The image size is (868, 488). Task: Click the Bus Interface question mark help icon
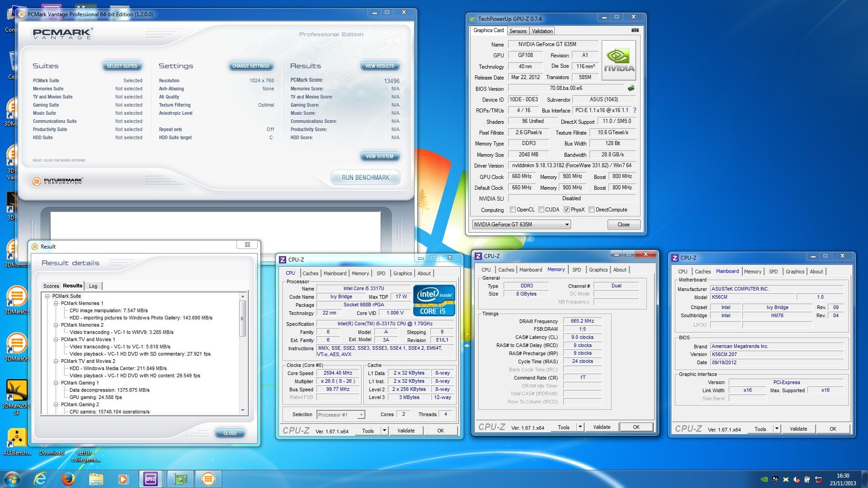(x=635, y=110)
